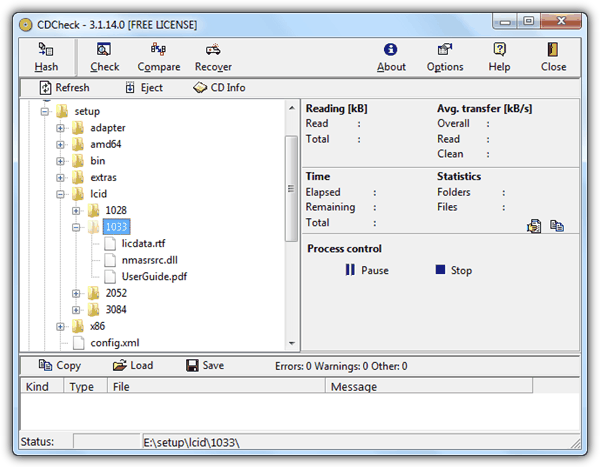The height and width of the screenshot is (467, 600).
Task: Minimize the CDCheck window
Action: pos(505,21)
